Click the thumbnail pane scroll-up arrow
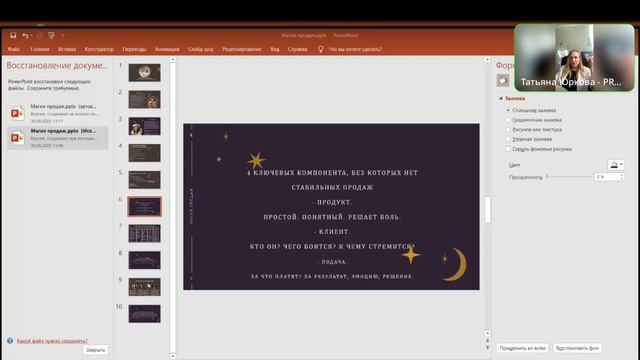 173,60
